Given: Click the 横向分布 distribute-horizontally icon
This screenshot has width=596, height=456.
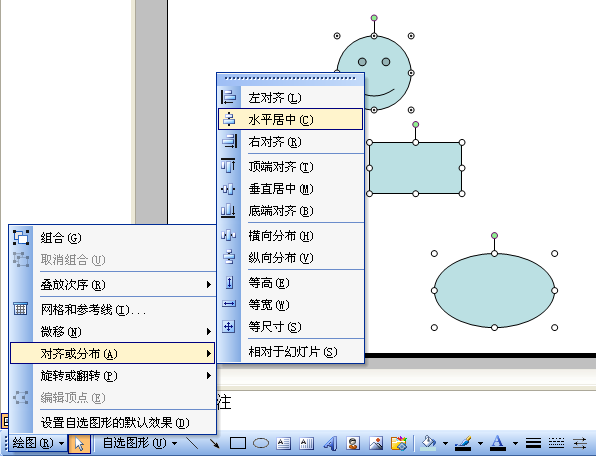Looking at the screenshot, I should [228, 236].
